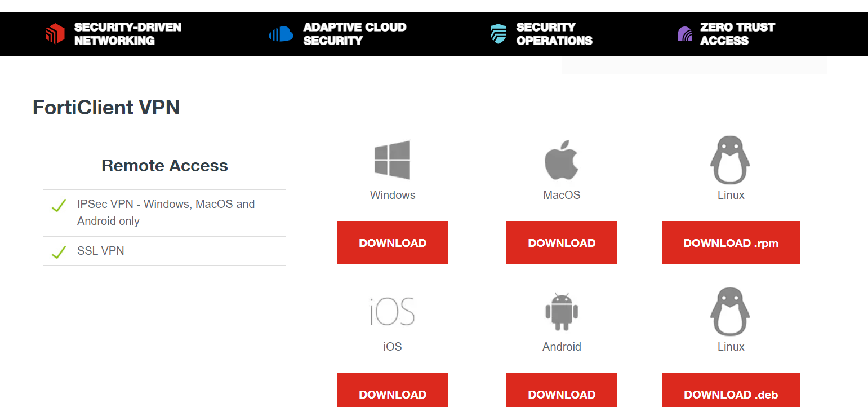Screen dimensions: 868x407
Task: Open the Security-Driven Networking menu text
Action: 128,34
